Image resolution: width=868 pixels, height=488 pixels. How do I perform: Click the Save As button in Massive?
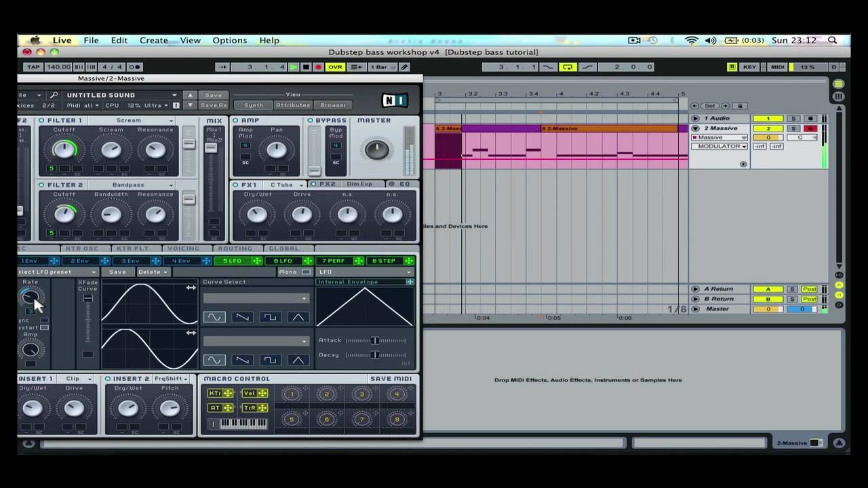pyautogui.click(x=213, y=105)
